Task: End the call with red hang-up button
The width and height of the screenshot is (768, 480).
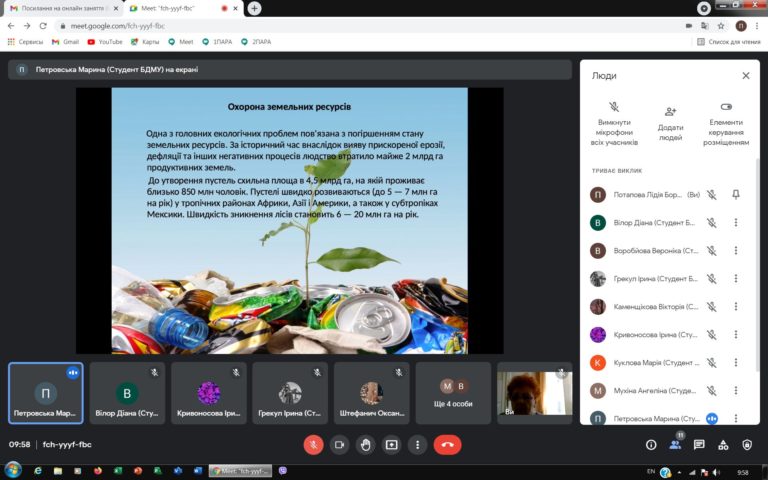Action: (447, 445)
